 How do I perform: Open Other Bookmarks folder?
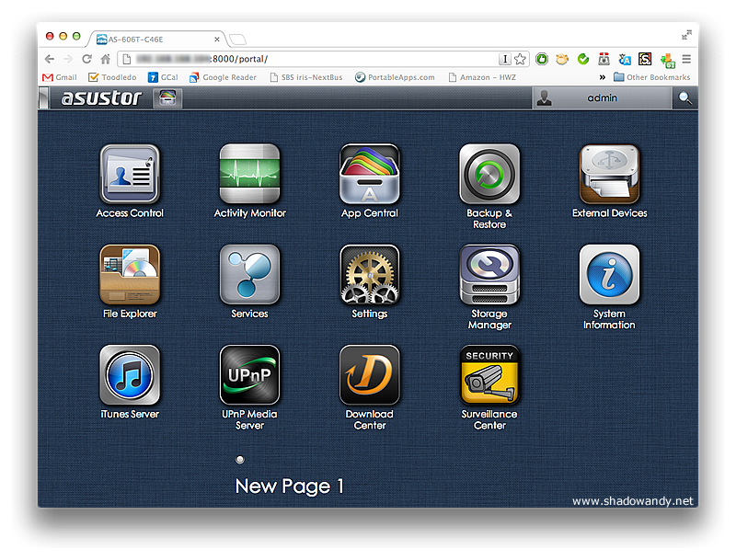tap(652, 77)
